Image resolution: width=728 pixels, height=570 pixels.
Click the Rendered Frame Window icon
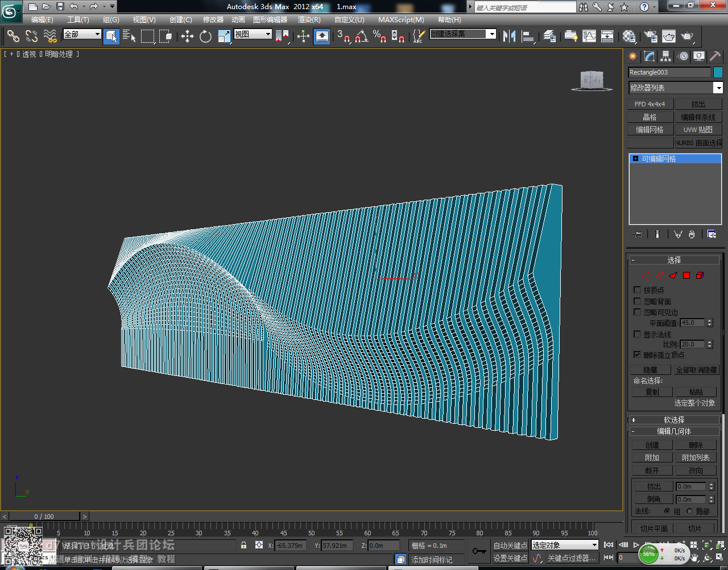(669, 36)
